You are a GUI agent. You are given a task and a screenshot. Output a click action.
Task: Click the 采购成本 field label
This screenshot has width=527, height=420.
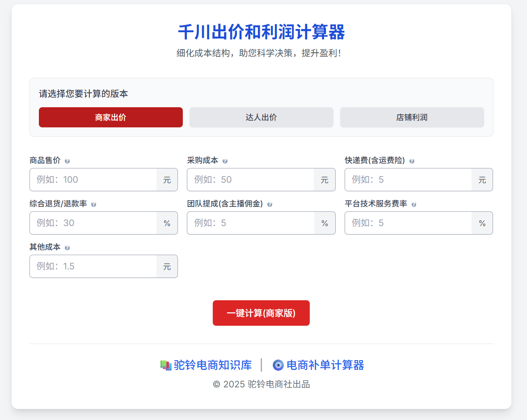(202, 160)
